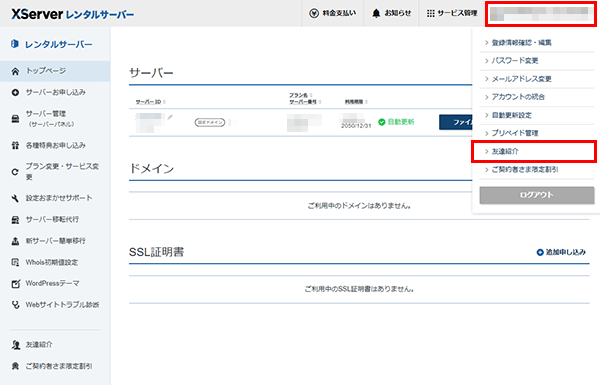
Task: Click the plus icon for サーバーお申し込み
Action: [x=15, y=93]
